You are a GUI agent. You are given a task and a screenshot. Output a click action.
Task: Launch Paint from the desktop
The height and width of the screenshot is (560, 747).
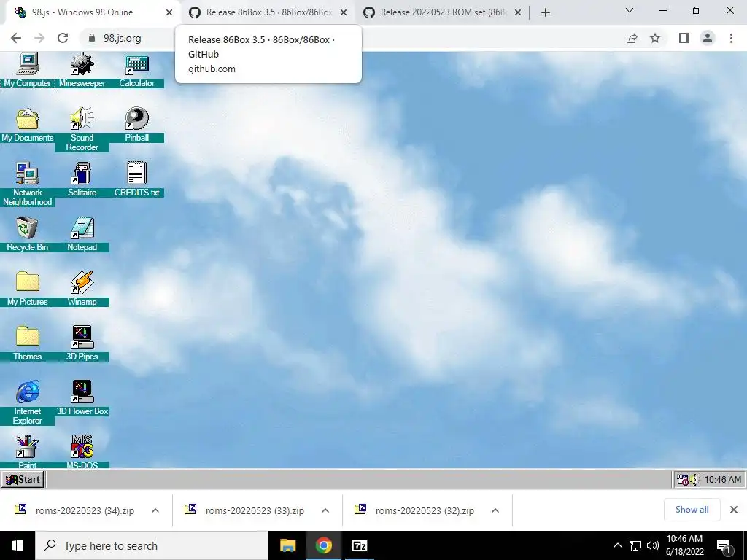(x=27, y=451)
